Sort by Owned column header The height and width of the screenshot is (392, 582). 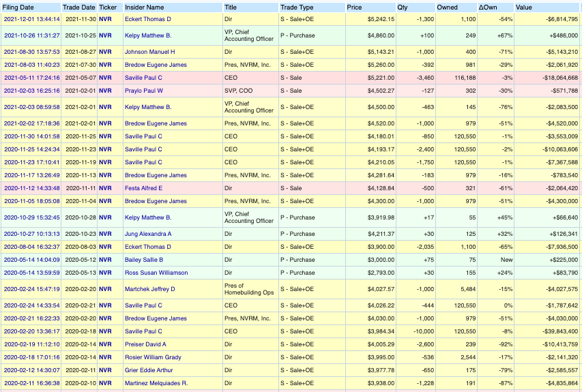pos(448,7)
